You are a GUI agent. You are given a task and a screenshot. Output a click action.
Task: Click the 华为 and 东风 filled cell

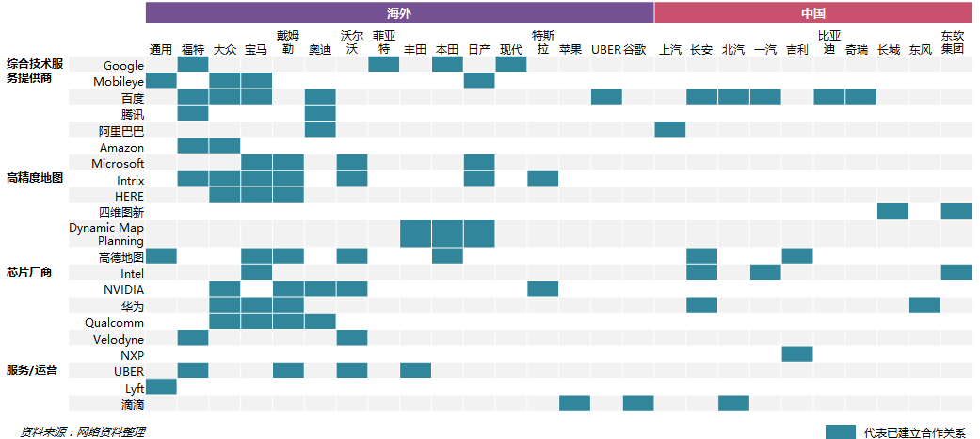[924, 305]
